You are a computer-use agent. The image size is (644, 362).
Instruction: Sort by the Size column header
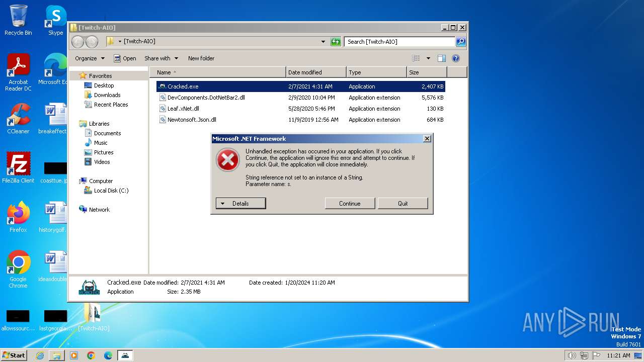427,72
